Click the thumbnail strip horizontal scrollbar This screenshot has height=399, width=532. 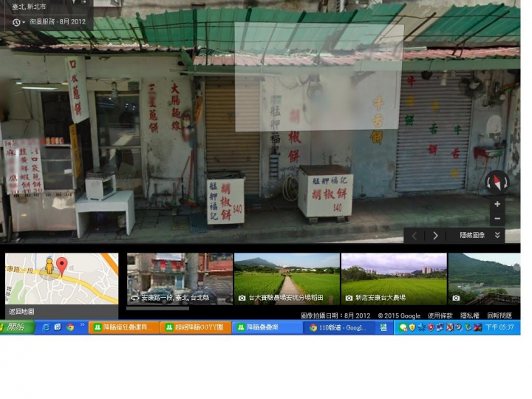point(158,308)
